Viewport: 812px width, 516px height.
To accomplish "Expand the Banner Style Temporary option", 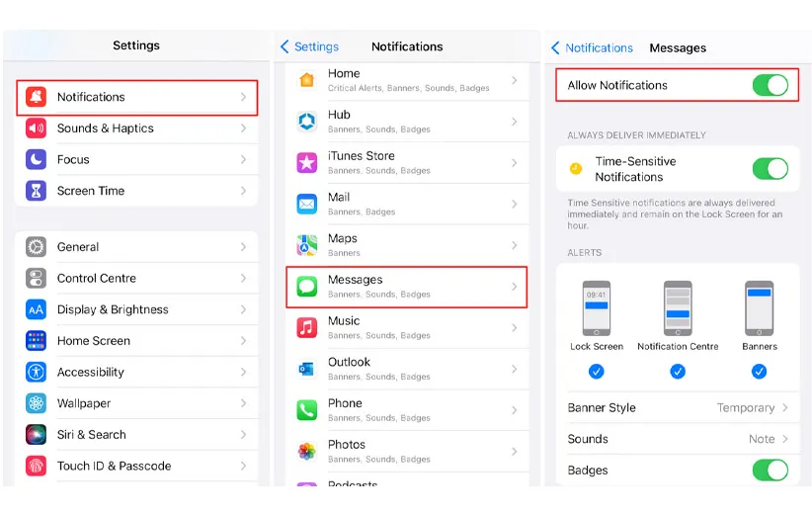I will pyautogui.click(x=752, y=408).
